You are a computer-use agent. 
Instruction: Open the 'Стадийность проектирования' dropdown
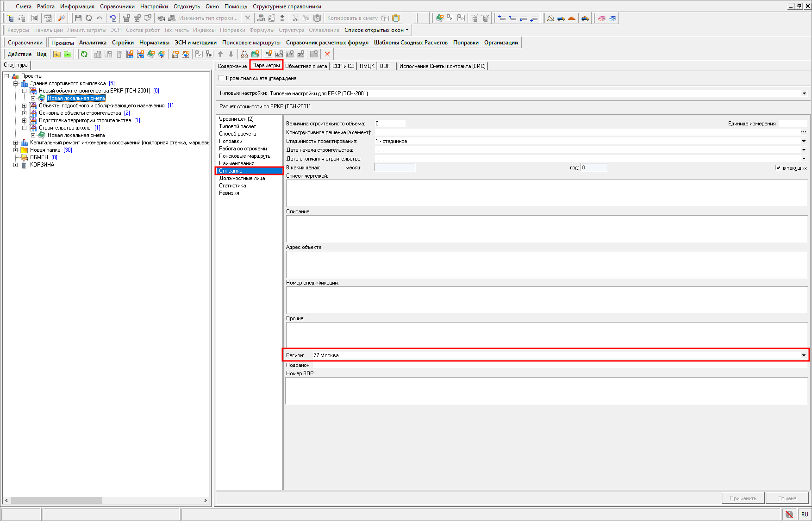point(804,141)
